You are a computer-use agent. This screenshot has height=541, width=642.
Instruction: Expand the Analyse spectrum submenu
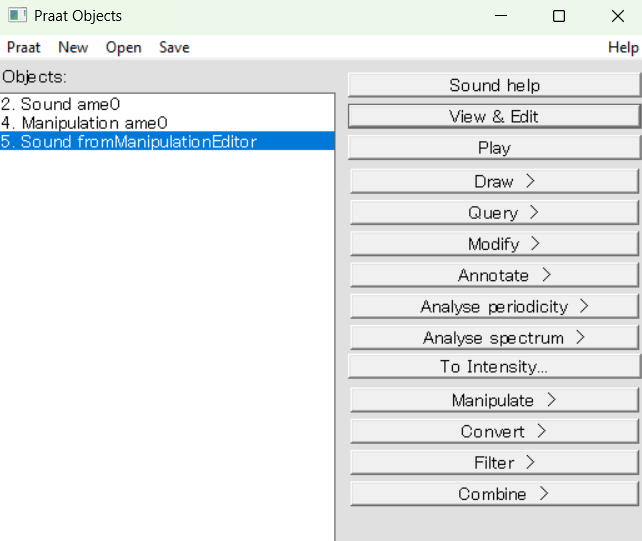tap(494, 337)
